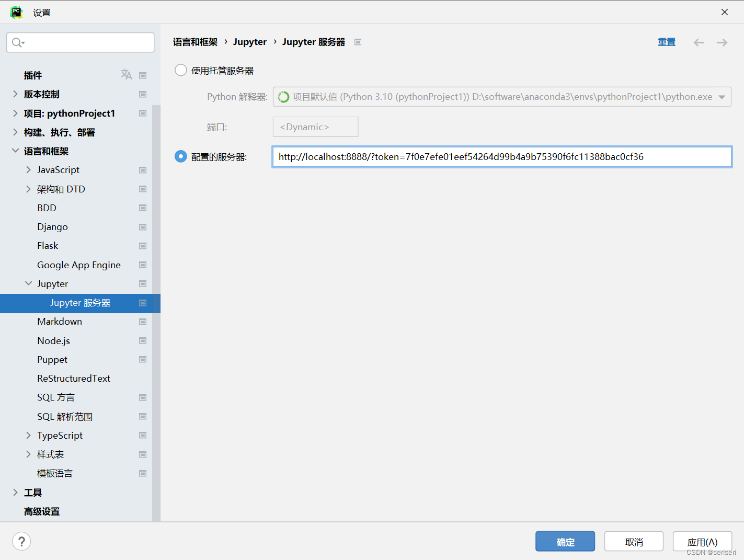Click project-level icon in BDD row

(143, 208)
